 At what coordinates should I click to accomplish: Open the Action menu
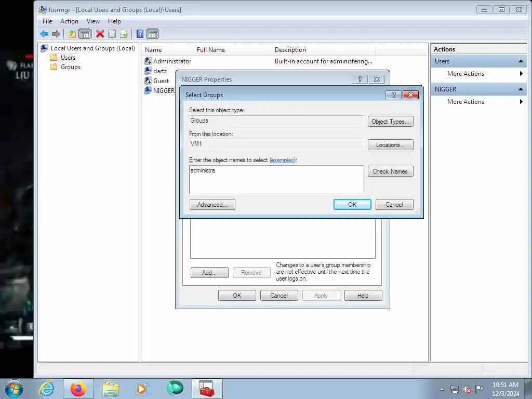coord(69,21)
